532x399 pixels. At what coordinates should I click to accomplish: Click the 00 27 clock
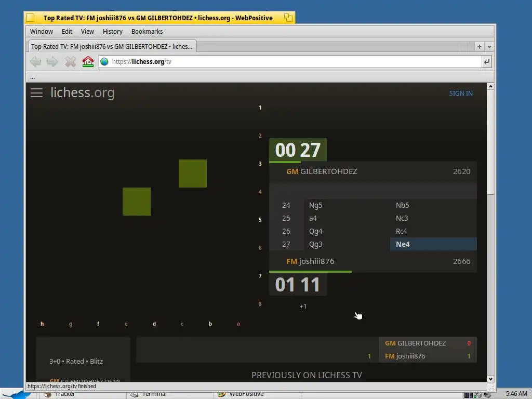[x=298, y=150]
